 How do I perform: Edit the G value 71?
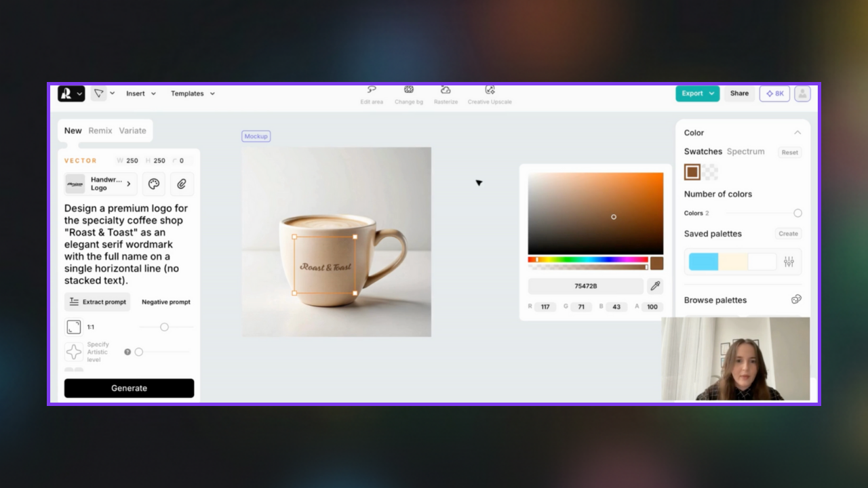click(581, 307)
